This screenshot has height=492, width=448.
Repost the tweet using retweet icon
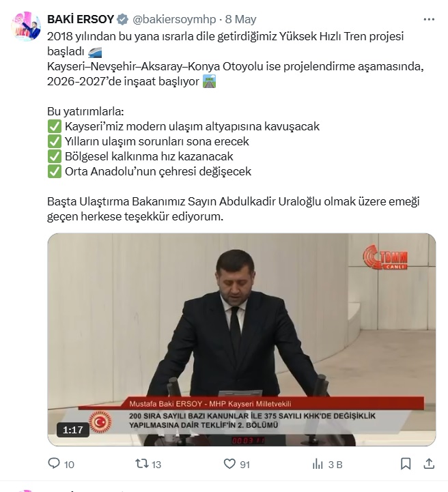141,463
